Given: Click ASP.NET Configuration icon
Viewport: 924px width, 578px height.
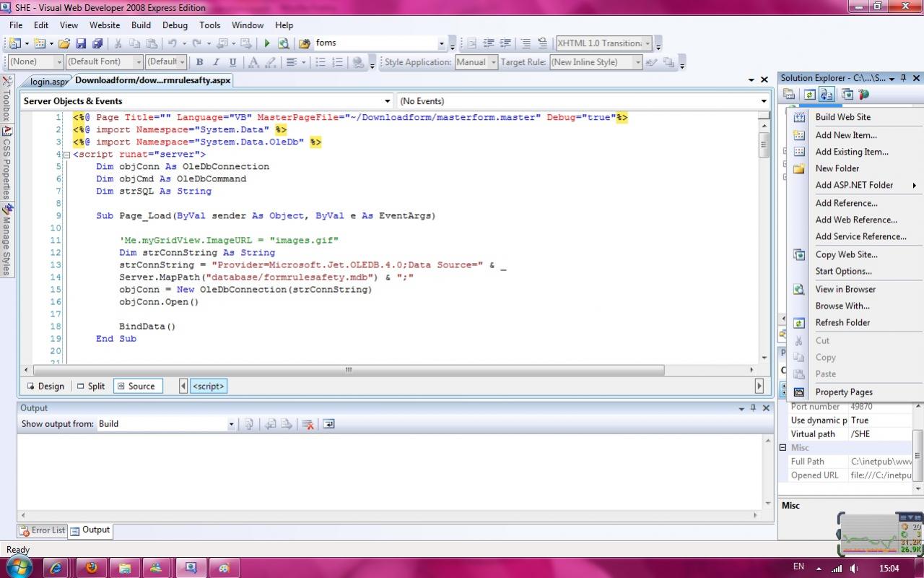Looking at the screenshot, I should coord(863,95).
